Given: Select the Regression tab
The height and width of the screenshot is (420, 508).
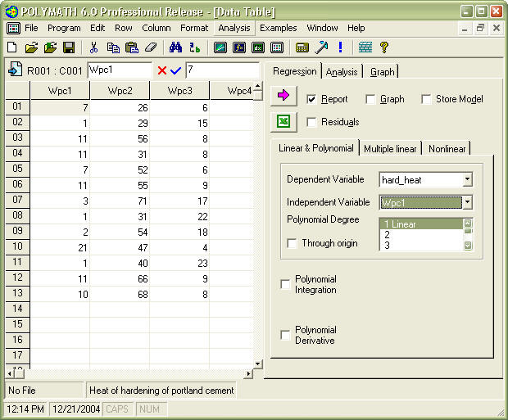Looking at the screenshot, I should pos(294,71).
